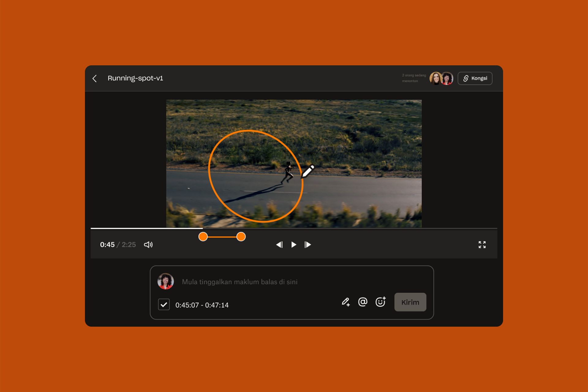Enter fullscreen mode
This screenshot has height=392, width=588.
tap(482, 245)
